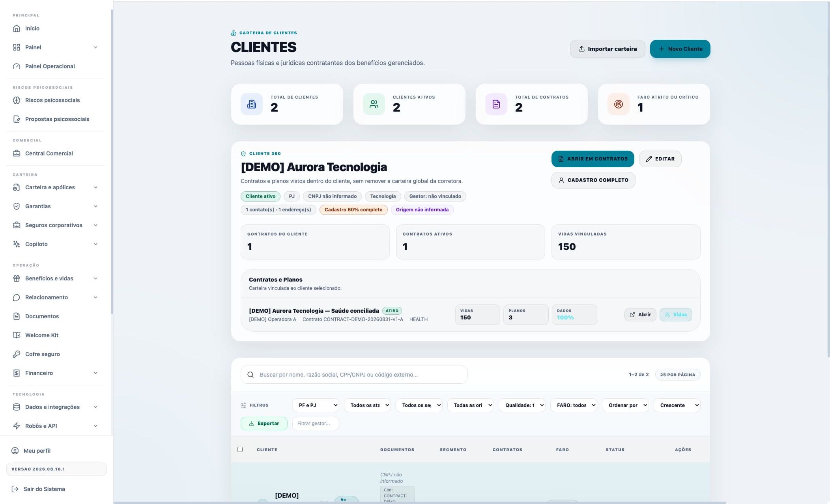Click the Benefícios e vidas gift icon

pos(17,278)
